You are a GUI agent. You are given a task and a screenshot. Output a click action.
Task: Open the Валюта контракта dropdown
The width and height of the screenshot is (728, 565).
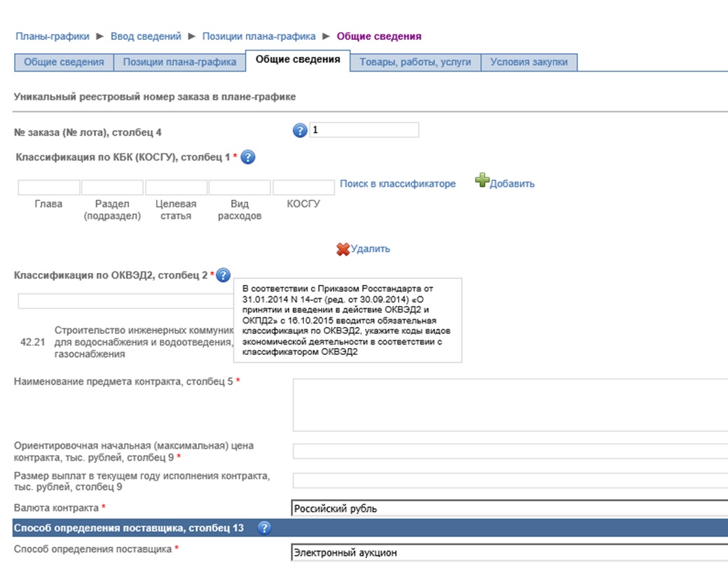[x=509, y=509]
